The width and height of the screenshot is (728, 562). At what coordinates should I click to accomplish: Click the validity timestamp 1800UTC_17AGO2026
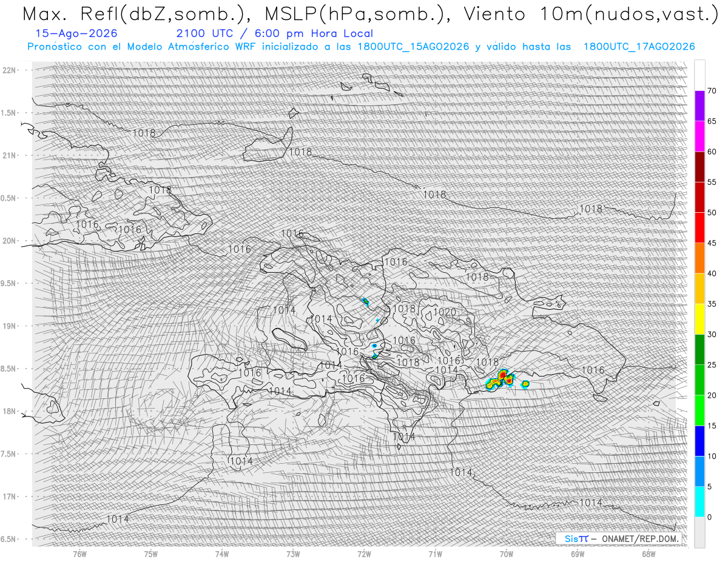pos(639,47)
